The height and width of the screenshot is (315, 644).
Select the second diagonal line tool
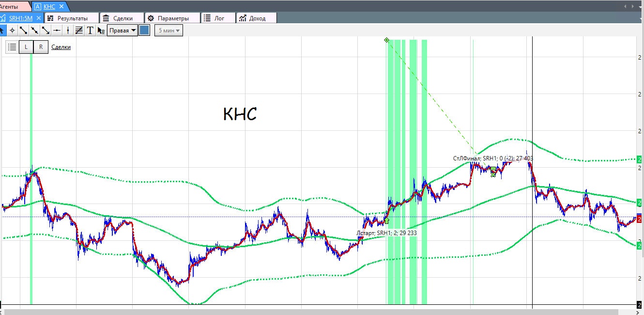pos(34,30)
